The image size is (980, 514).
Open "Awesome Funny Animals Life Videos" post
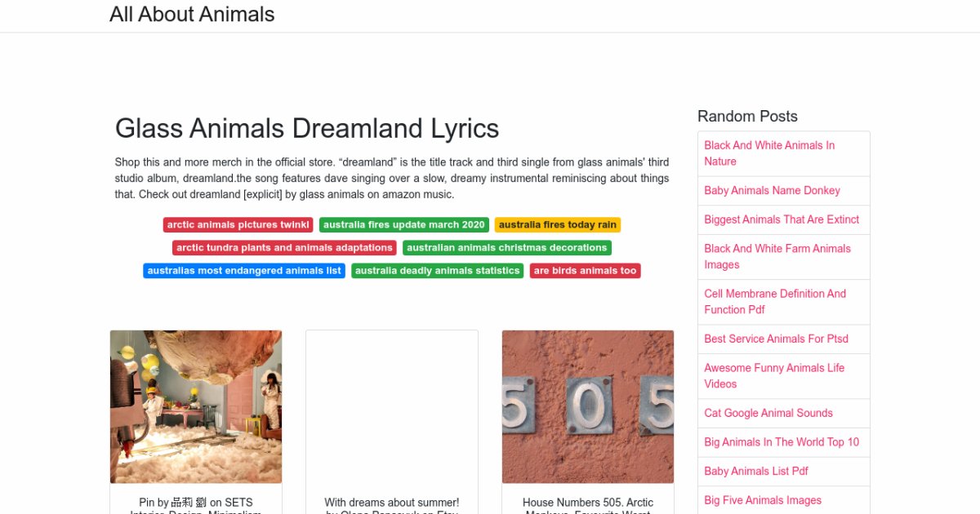[773, 375]
